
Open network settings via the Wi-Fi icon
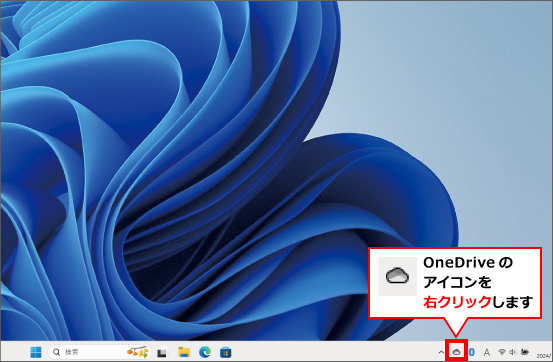(x=502, y=351)
